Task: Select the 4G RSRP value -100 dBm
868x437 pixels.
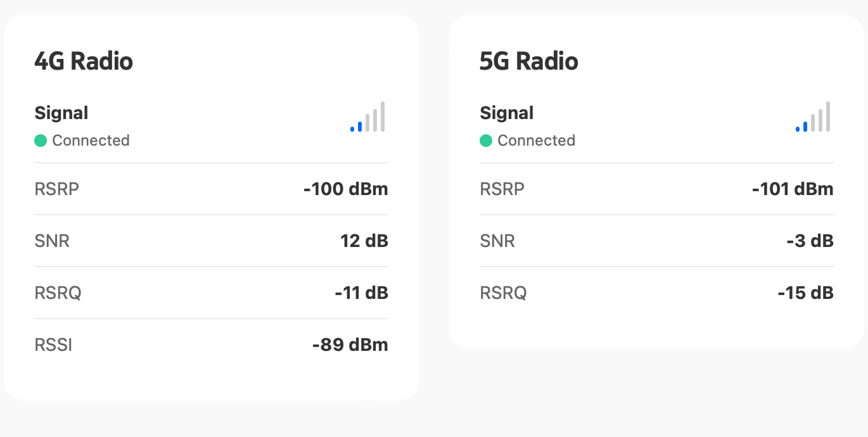Action: click(345, 189)
